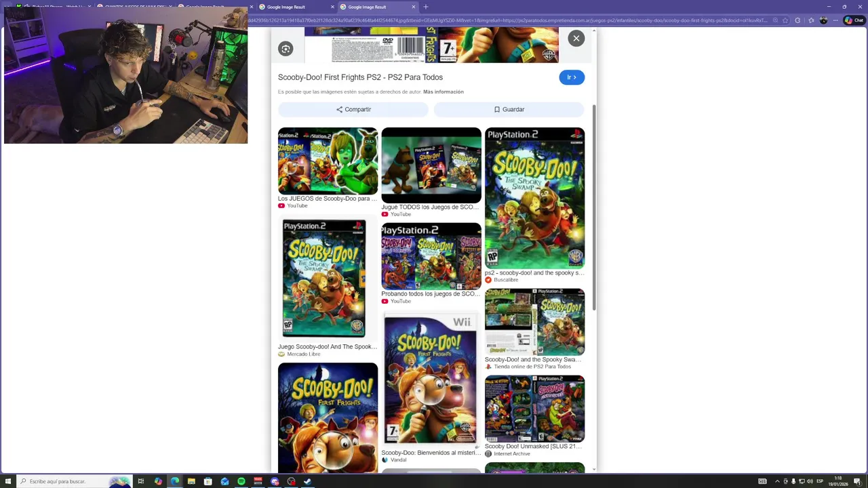
Task: Click the Guardar save button
Action: 509,109
